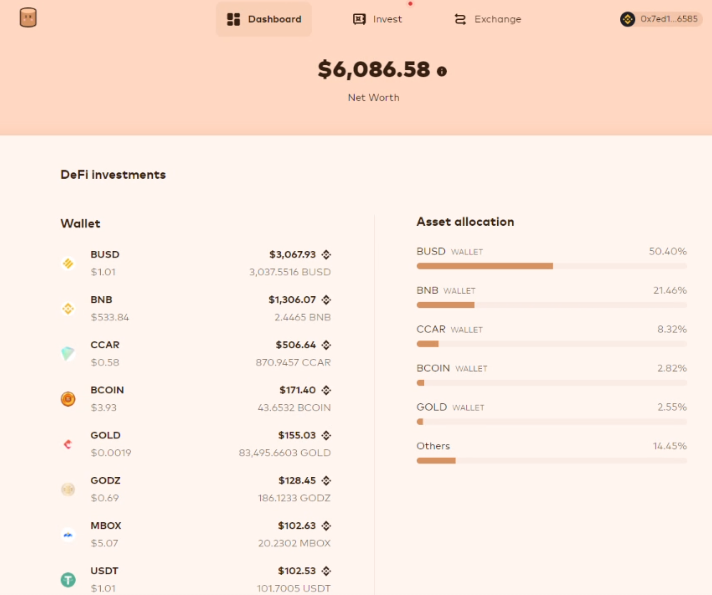Click the BUSD name in Wallet list
This screenshot has height=595, width=712.
tap(105, 254)
